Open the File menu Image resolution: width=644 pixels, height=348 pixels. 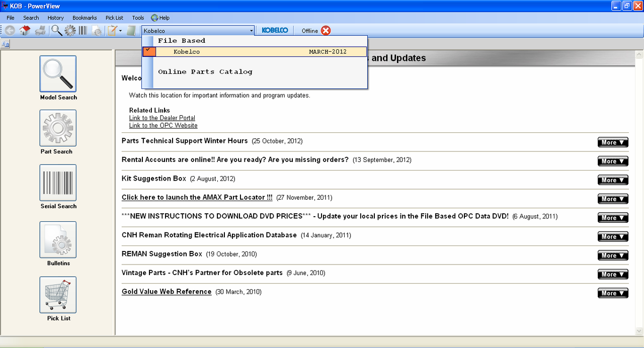point(11,18)
